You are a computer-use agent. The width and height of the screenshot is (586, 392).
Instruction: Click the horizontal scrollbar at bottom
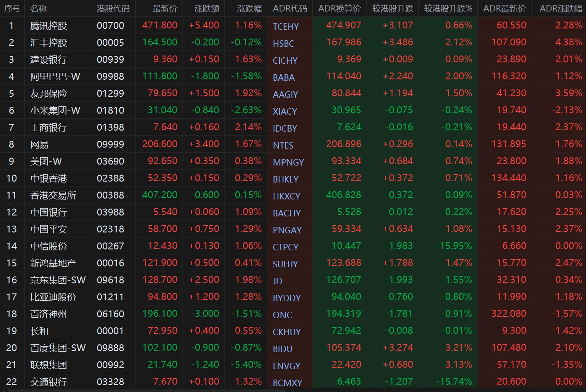click(293, 390)
